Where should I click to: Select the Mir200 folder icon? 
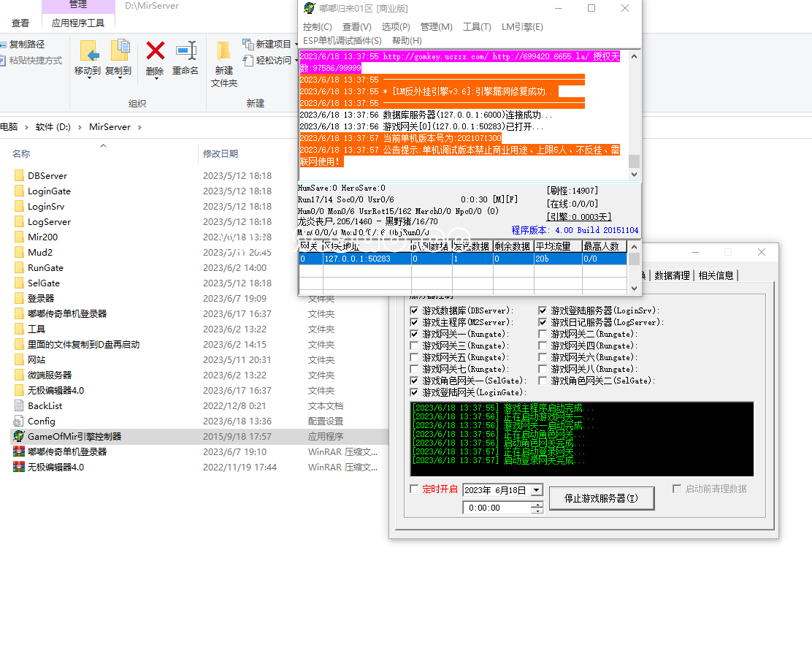click(x=19, y=237)
